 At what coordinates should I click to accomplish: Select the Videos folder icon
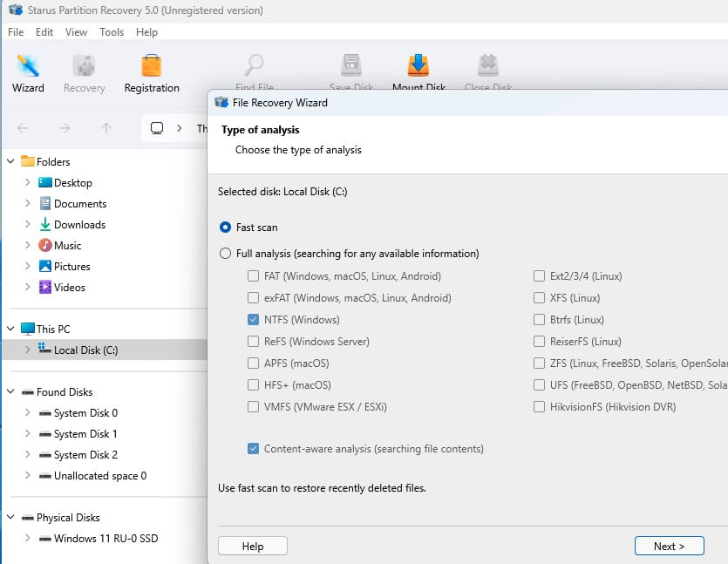(x=45, y=287)
